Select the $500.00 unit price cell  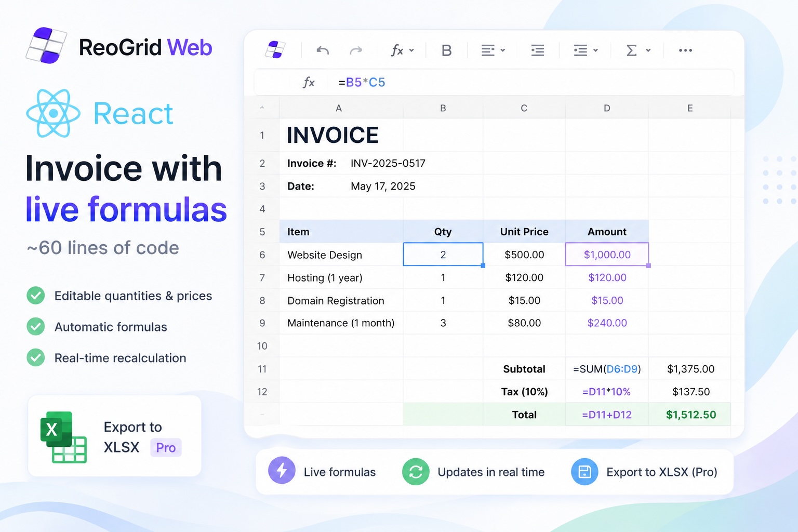[524, 255]
